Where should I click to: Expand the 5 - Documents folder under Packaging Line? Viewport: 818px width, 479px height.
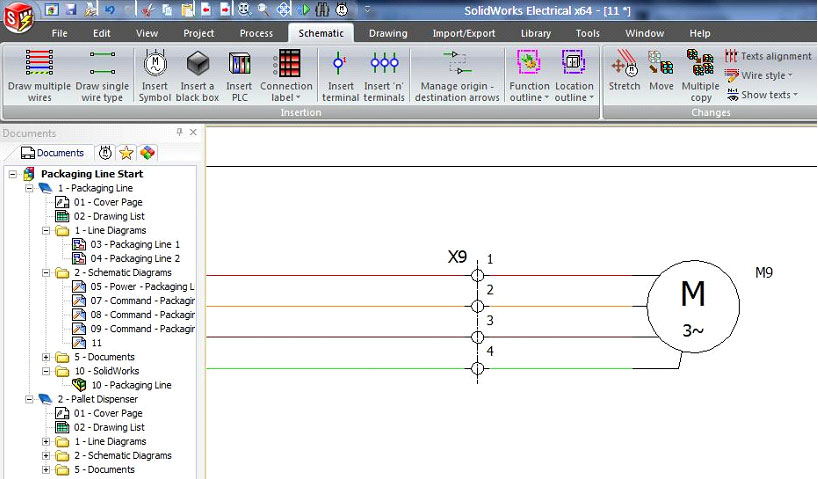(x=46, y=357)
